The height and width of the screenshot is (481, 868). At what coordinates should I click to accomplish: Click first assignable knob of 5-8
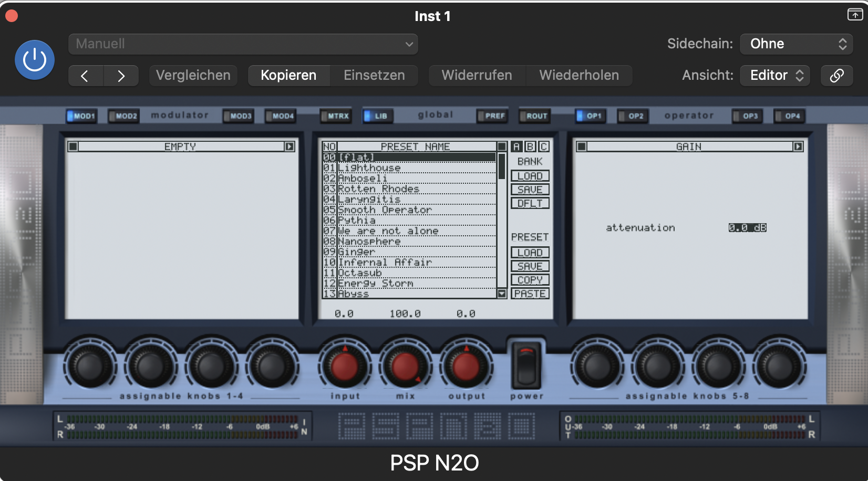597,366
